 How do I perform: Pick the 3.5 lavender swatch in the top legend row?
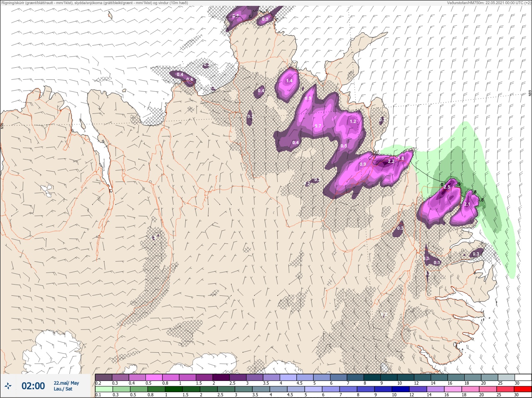pos(271,377)
